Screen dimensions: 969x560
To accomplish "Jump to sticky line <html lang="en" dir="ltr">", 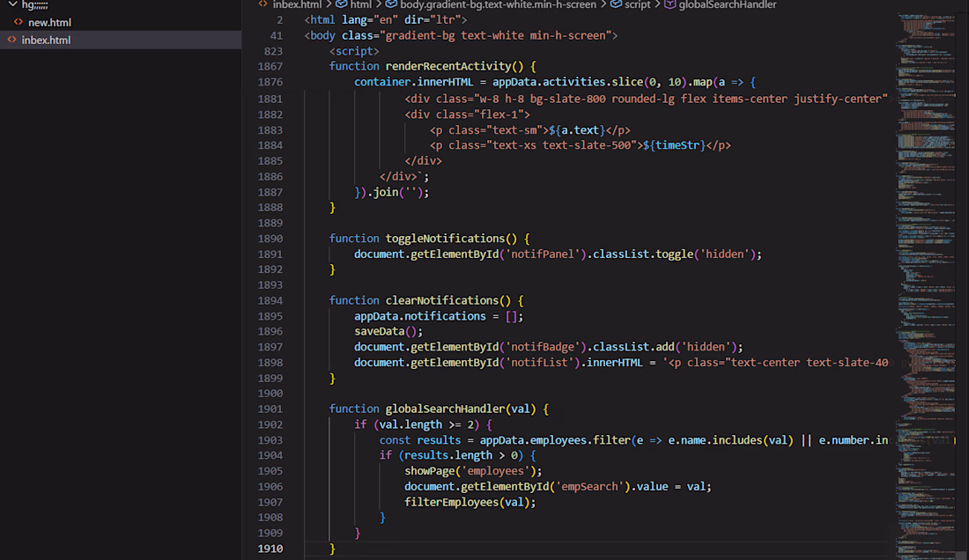I will pyautogui.click(x=386, y=19).
